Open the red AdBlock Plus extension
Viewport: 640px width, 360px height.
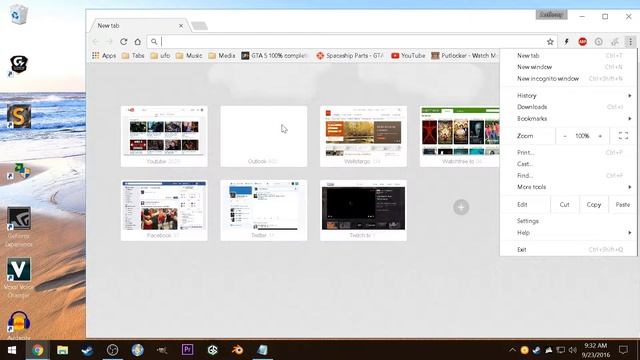click(x=582, y=42)
